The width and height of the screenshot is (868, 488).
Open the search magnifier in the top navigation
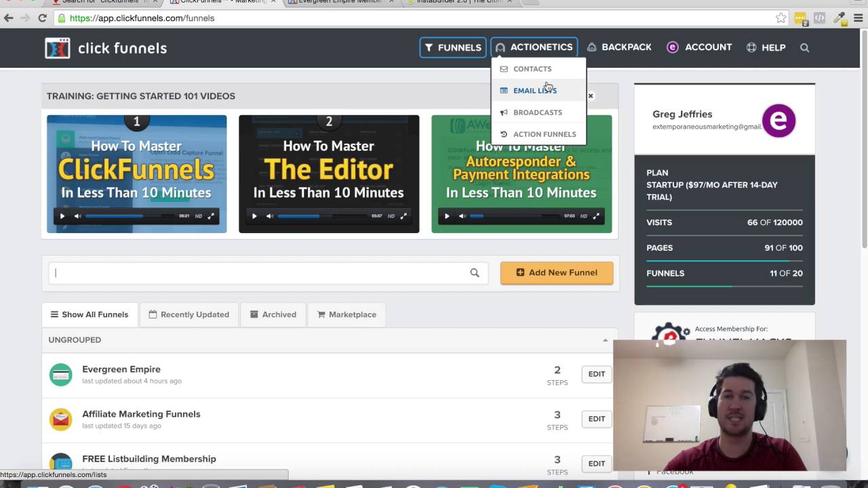[805, 47]
